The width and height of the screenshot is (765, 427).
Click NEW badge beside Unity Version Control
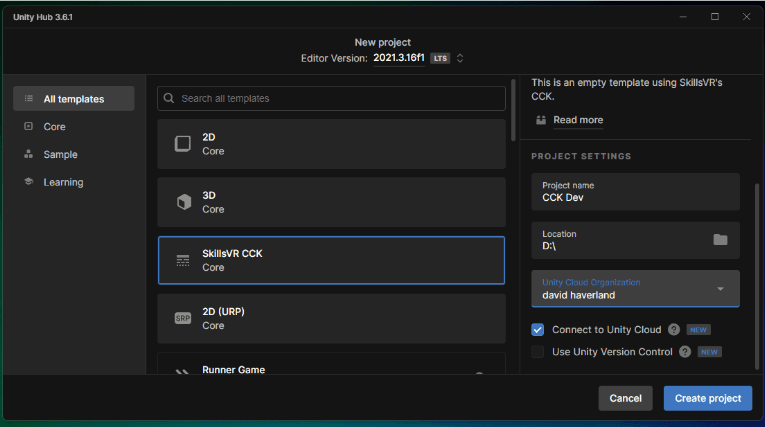709,352
